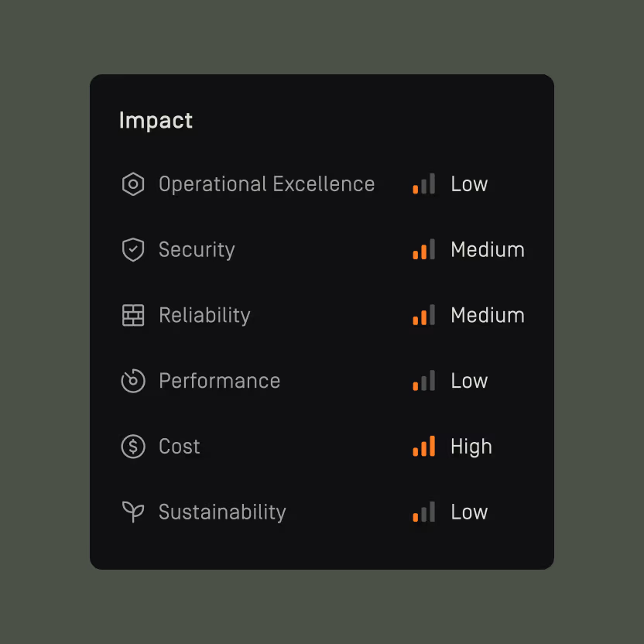Select the Operational Excellence label

pos(266,184)
